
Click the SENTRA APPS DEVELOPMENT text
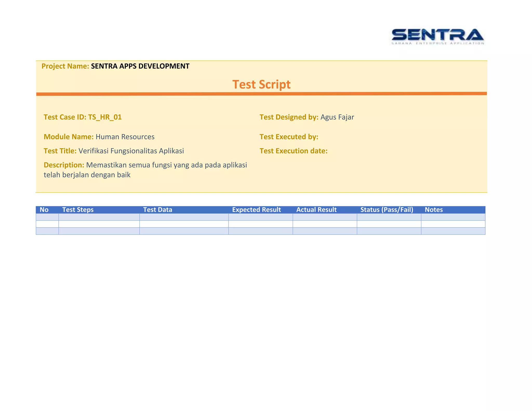[x=140, y=66]
